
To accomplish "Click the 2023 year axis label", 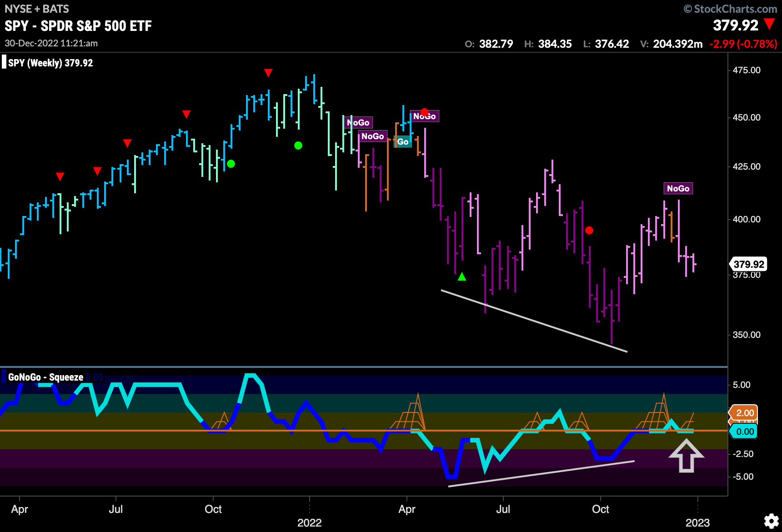I will coord(698,523).
